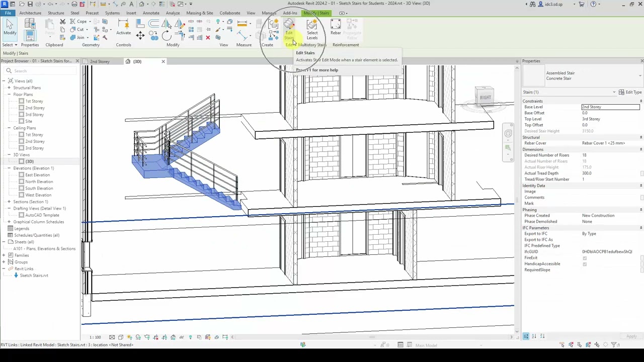Click the Offset tool in Modify panel
Viewport: 644px width, 362px height.
click(x=153, y=23)
